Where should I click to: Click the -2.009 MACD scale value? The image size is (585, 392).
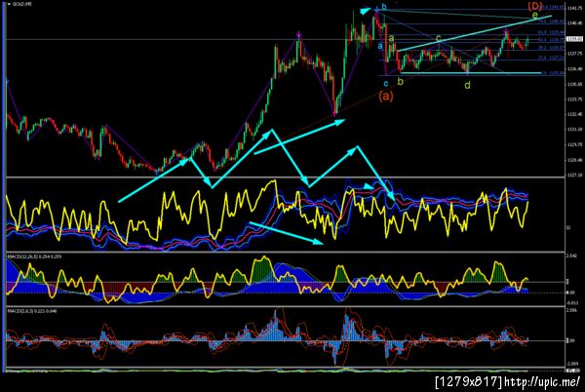572,364
